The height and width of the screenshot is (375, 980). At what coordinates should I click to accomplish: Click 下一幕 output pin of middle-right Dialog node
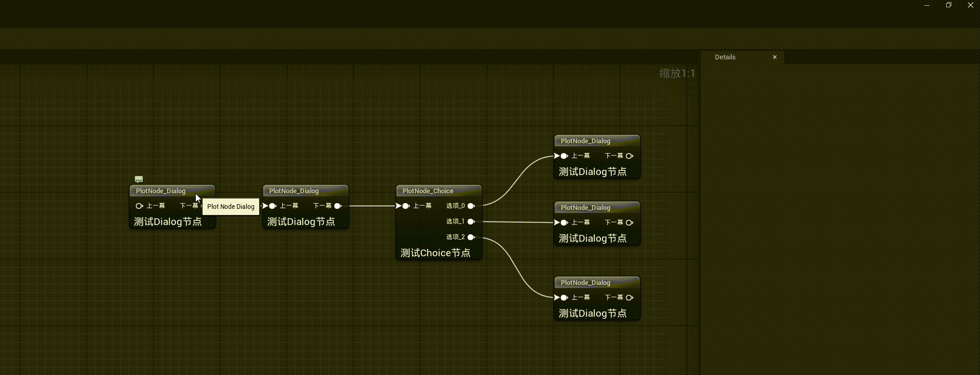(629, 222)
